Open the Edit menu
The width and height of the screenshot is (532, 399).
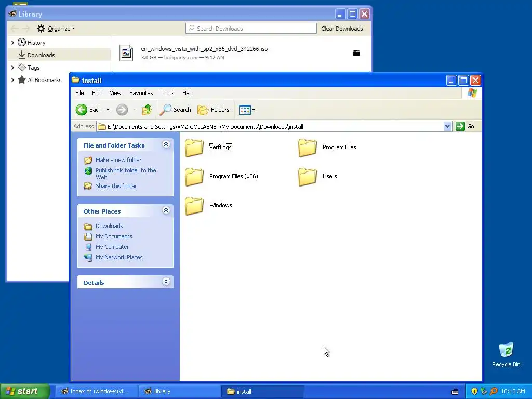[x=97, y=93]
